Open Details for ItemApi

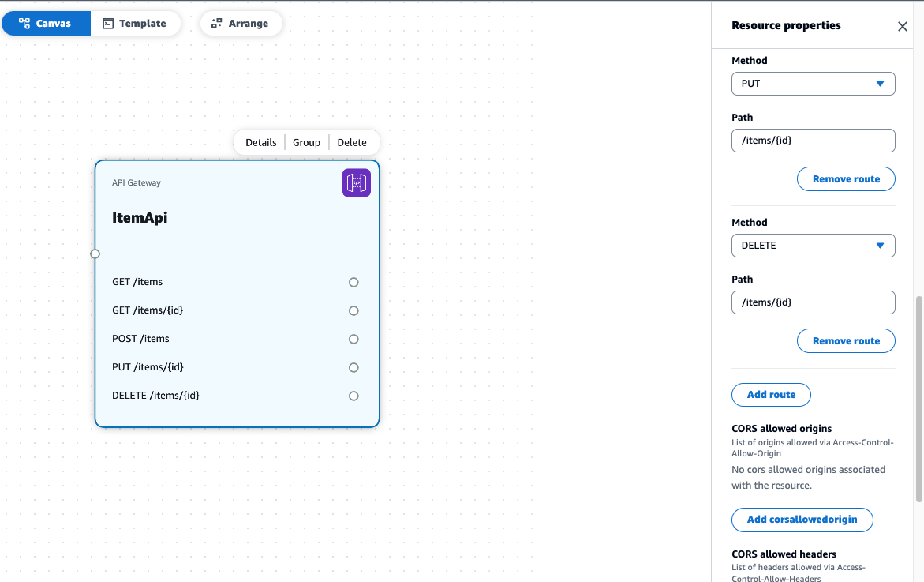[260, 142]
